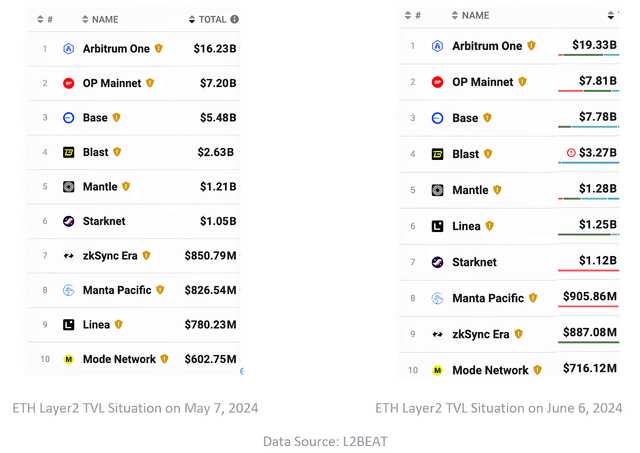This screenshot has width=640, height=453.
Task: Click the Blast yellow icon in right table
Action: pos(438,154)
